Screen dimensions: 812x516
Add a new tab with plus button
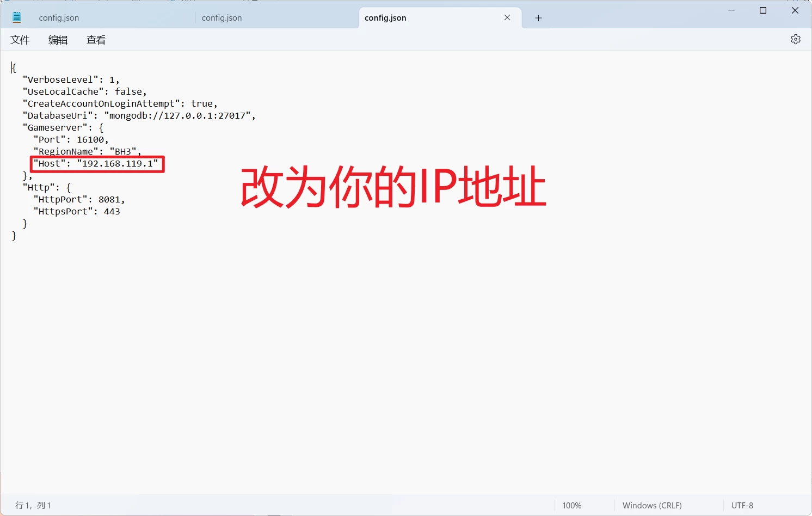click(x=538, y=18)
